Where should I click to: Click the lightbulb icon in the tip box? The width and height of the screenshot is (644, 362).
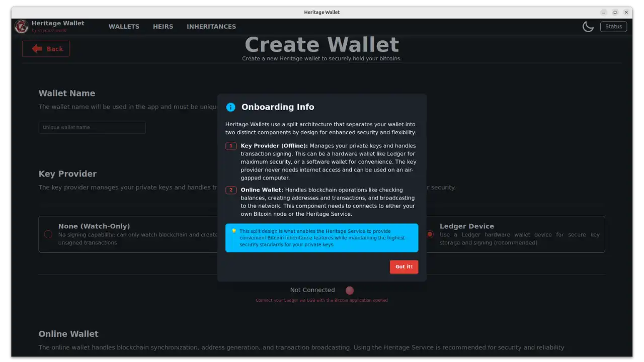click(234, 231)
